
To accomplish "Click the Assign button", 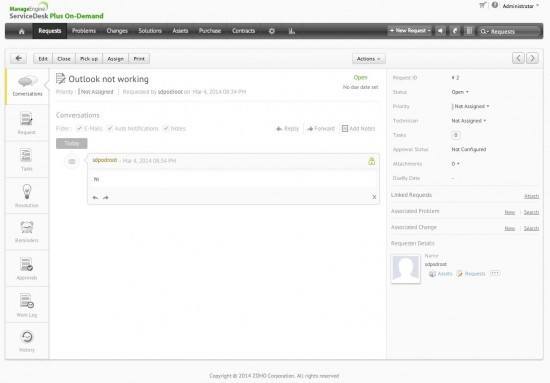I will tap(115, 59).
